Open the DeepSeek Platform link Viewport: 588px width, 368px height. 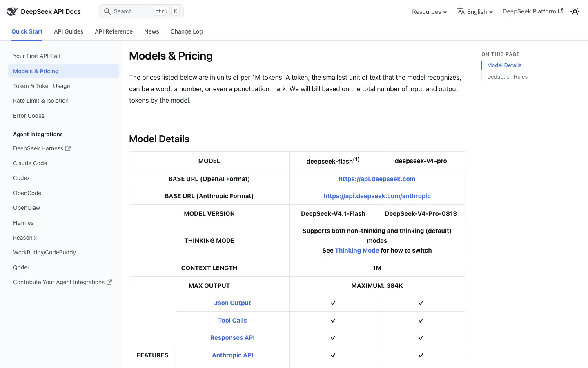pyautogui.click(x=533, y=11)
